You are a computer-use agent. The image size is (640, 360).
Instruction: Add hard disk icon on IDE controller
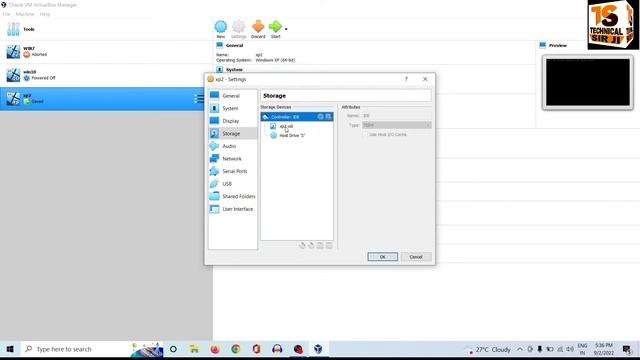[328, 117]
